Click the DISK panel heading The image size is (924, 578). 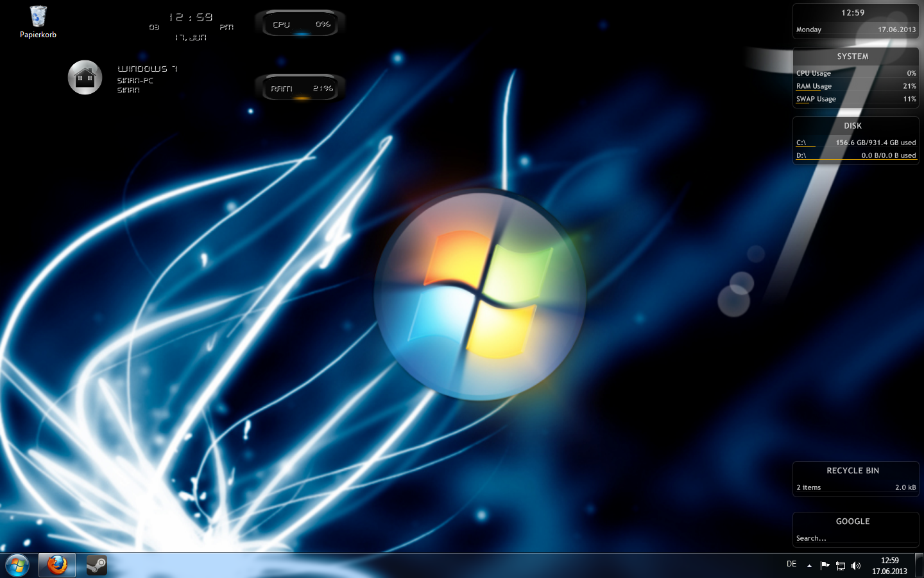pyautogui.click(x=853, y=126)
